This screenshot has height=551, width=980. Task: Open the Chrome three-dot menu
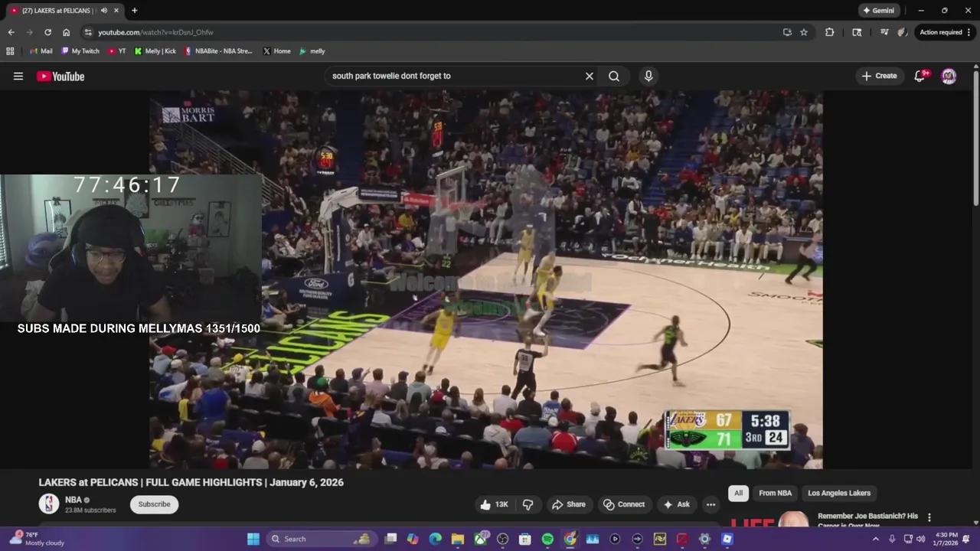[969, 32]
